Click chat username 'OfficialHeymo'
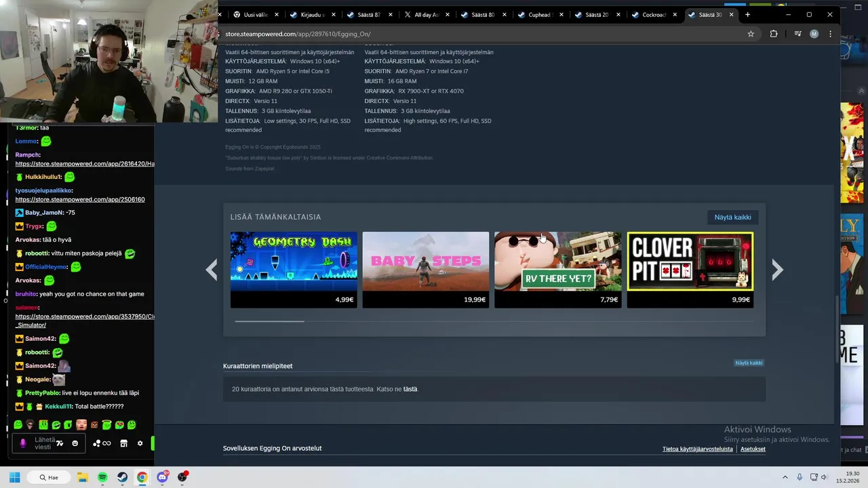This screenshot has width=868, height=488. click(46, 267)
